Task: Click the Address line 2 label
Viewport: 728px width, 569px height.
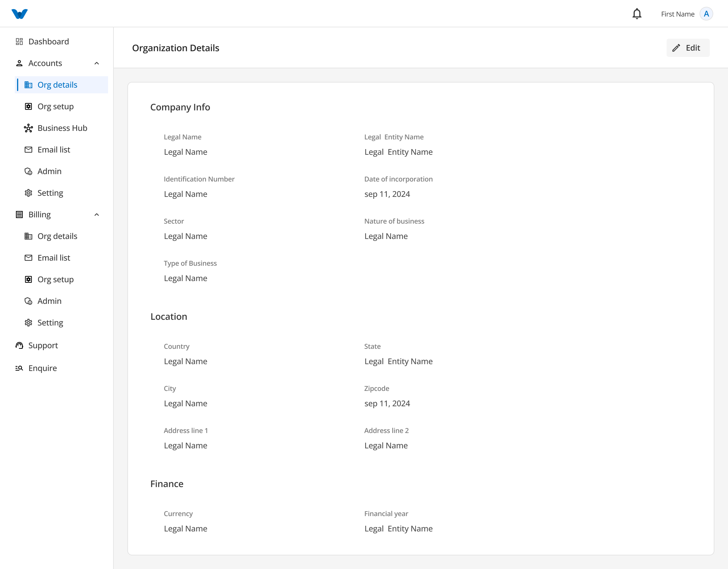Action: [386, 430]
